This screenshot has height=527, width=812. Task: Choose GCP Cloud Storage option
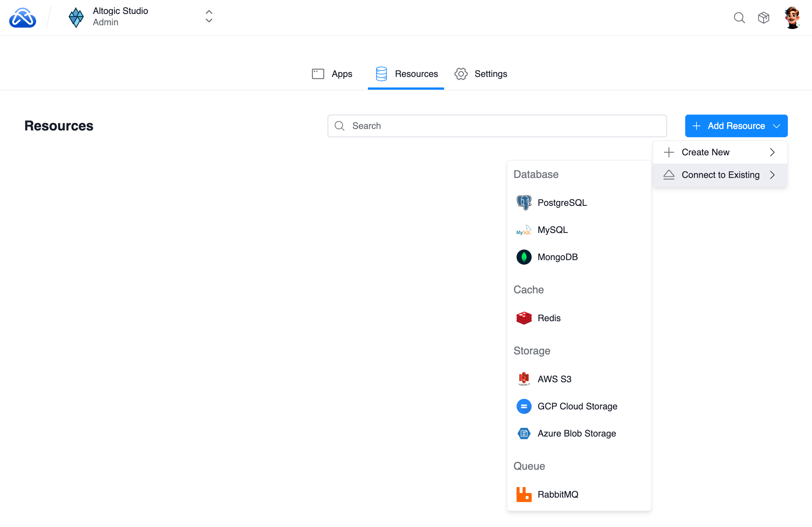(x=577, y=406)
